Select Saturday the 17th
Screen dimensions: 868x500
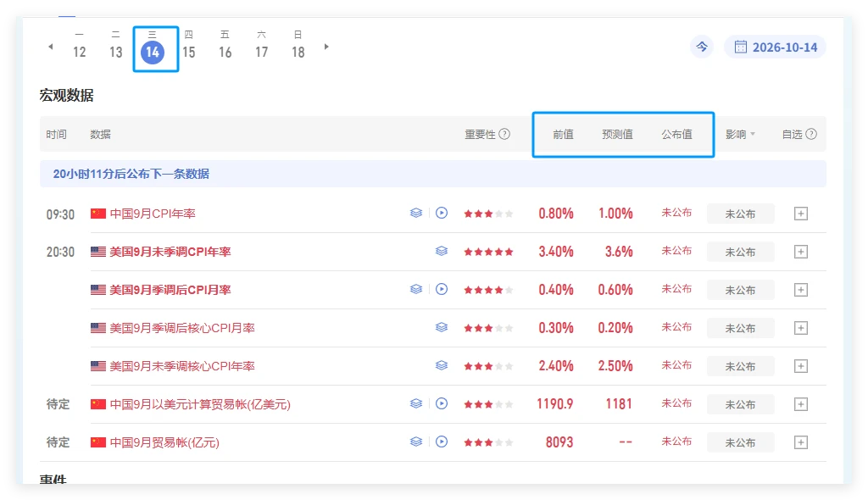[x=261, y=46]
